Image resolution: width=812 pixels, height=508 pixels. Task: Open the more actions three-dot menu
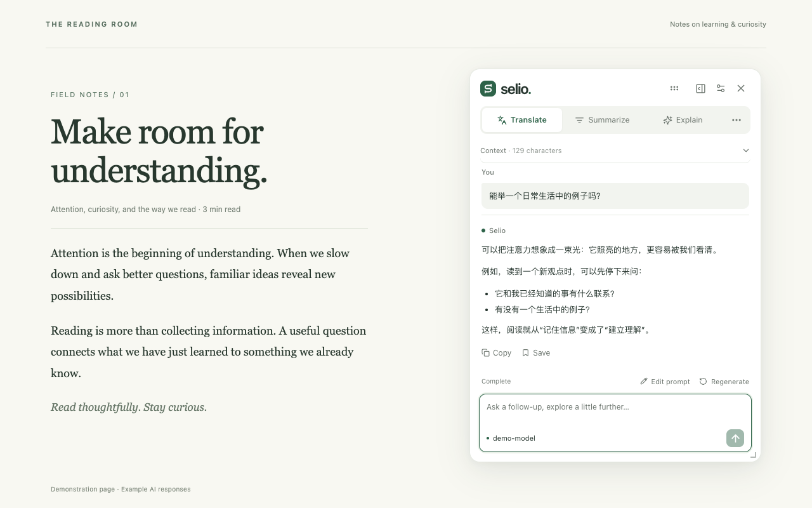pyautogui.click(x=737, y=120)
